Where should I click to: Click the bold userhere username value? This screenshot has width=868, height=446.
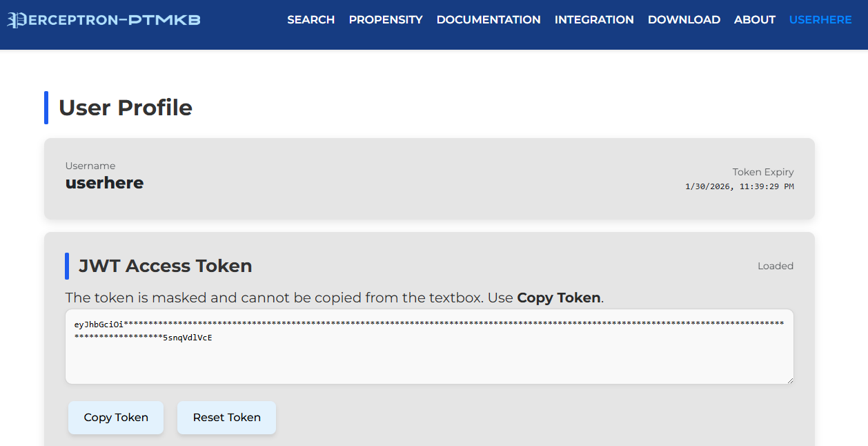(104, 183)
